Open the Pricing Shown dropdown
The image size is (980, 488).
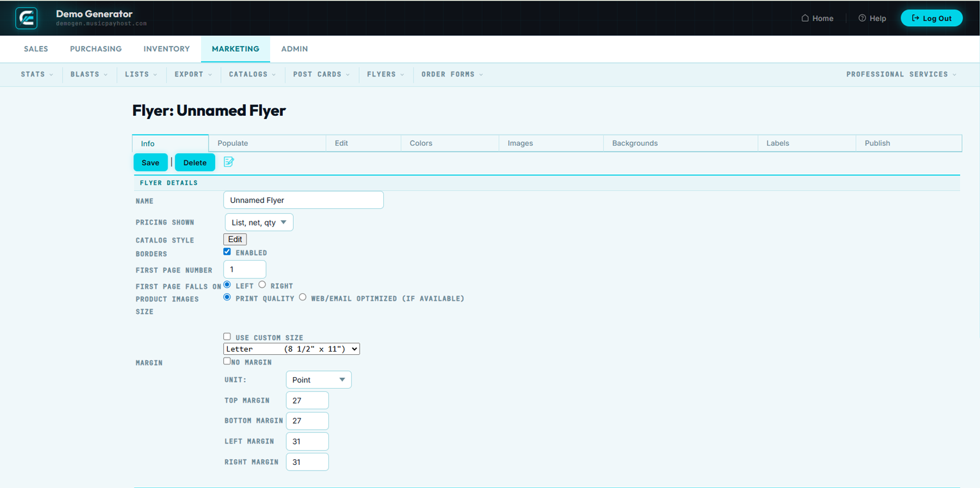[x=259, y=222]
